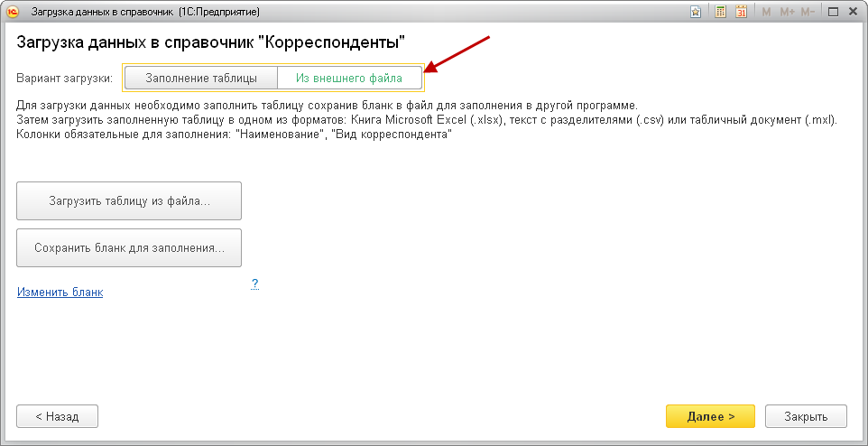Select the "Из внешнего файла" load option
The image size is (868, 446).
(348, 78)
